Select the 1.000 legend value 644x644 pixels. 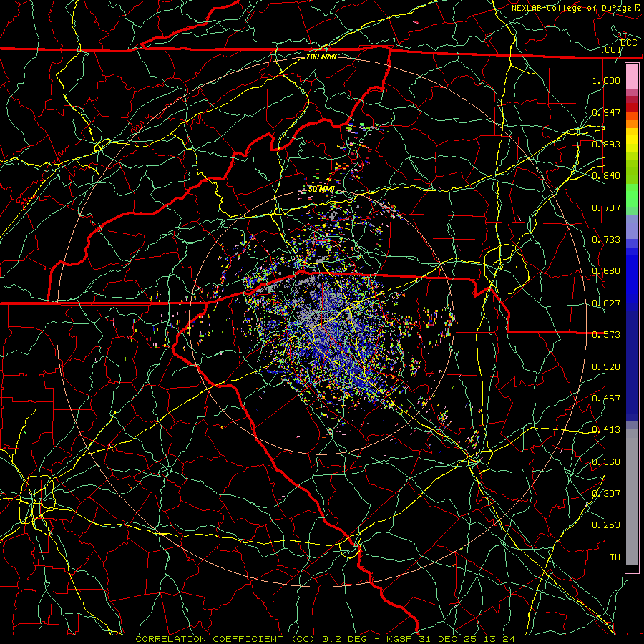pos(606,80)
